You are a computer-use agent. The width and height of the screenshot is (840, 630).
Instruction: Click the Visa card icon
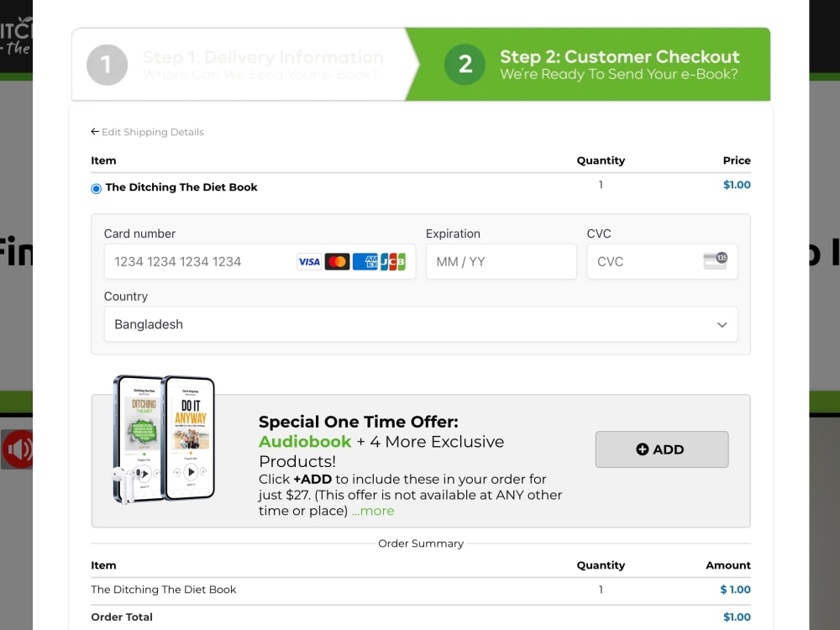point(309,262)
